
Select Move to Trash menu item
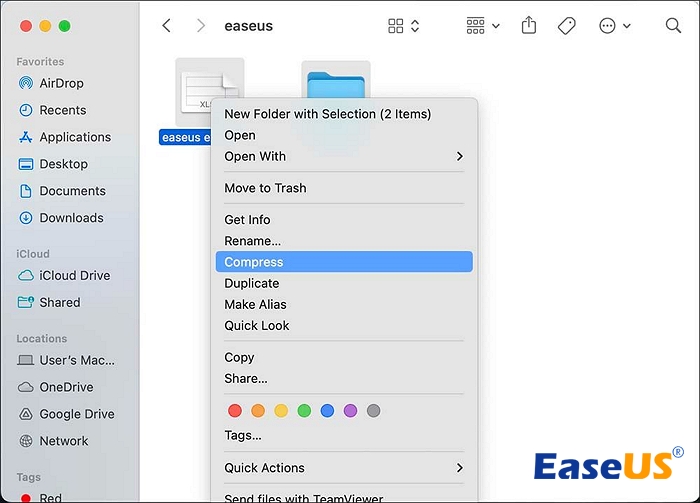[265, 188]
